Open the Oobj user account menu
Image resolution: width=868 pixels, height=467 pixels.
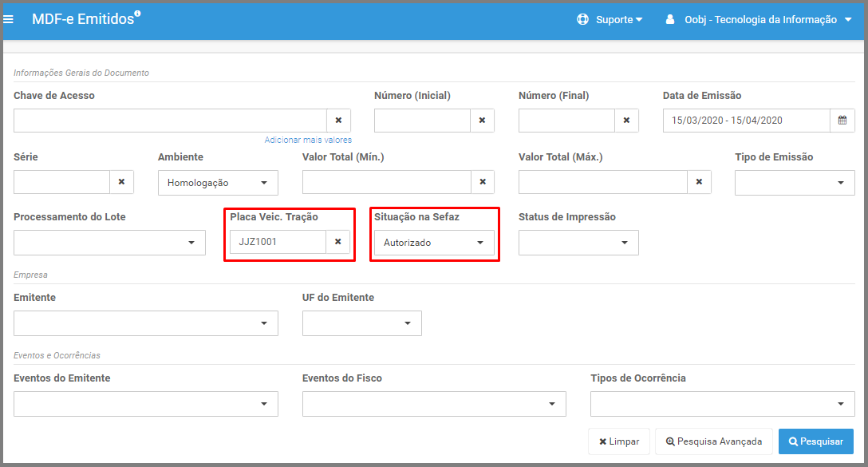coord(758,19)
